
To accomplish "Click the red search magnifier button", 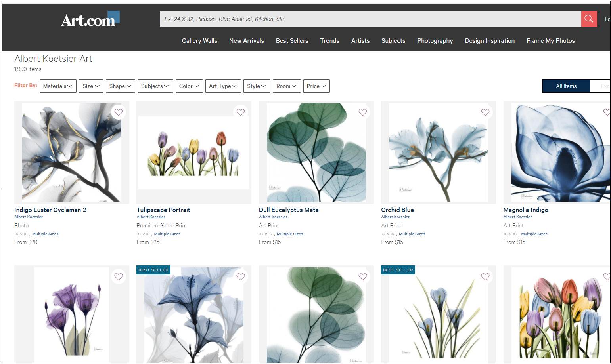I will 589,19.
